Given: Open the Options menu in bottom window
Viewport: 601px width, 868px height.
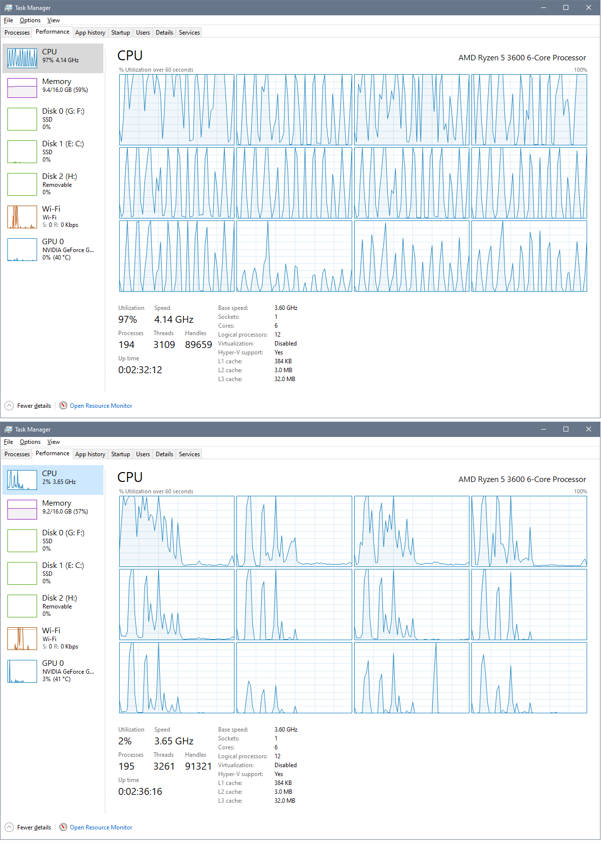Looking at the screenshot, I should tap(30, 442).
